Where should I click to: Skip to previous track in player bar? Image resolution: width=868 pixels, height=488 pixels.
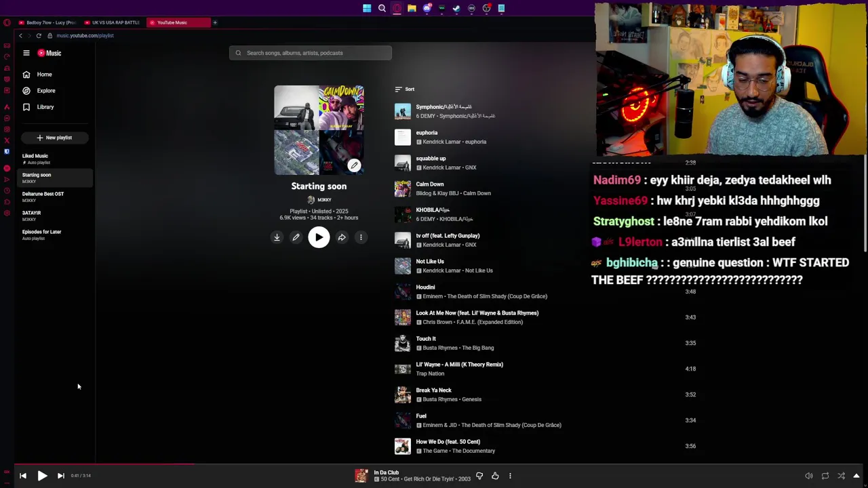coord(23,476)
